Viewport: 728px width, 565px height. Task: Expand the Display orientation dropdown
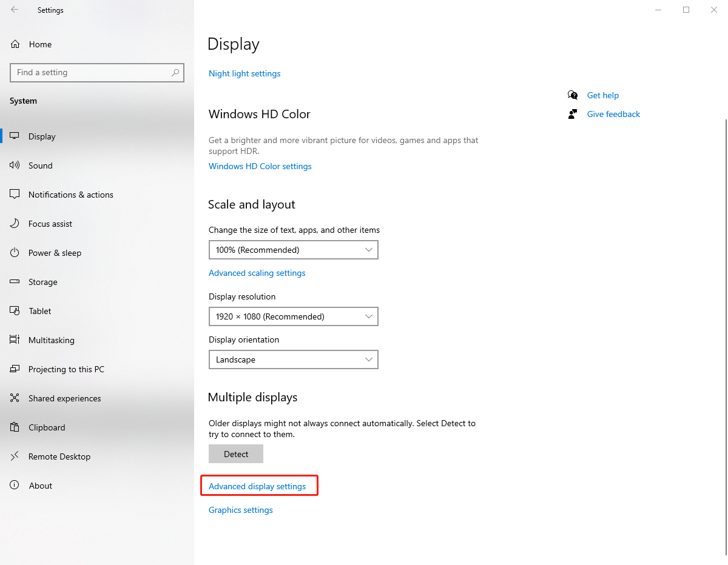coord(293,359)
